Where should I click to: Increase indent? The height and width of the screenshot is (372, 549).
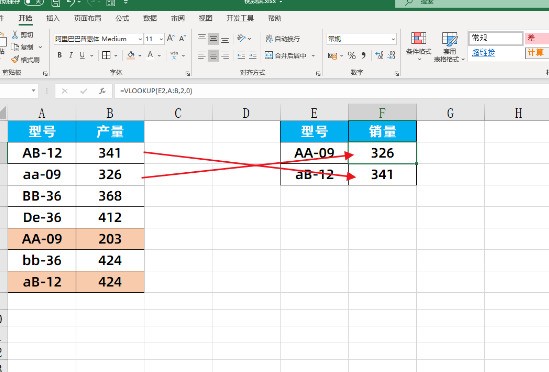[x=253, y=55]
